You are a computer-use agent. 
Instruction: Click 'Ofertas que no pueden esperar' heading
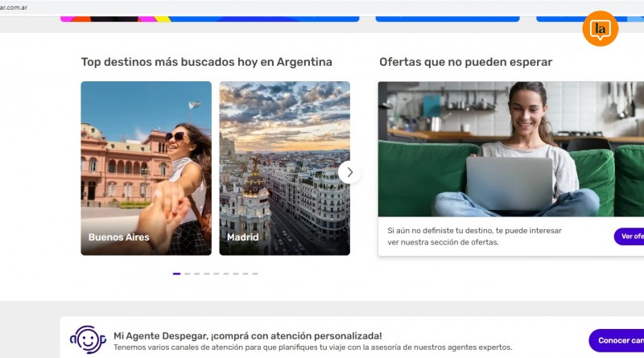465,62
